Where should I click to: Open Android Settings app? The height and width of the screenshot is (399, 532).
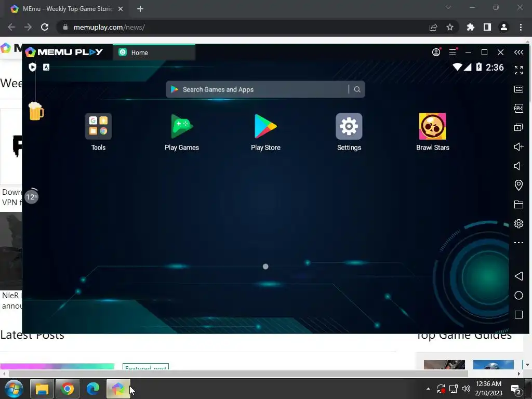coord(349,132)
